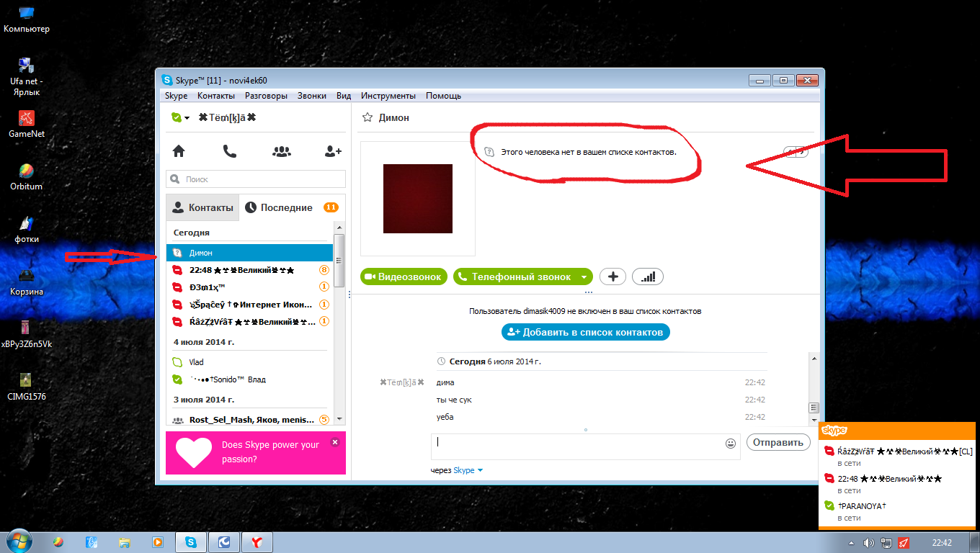Click the unread badge 8 on 22:48 Великий
The width and height of the screenshot is (980, 553).
point(324,270)
